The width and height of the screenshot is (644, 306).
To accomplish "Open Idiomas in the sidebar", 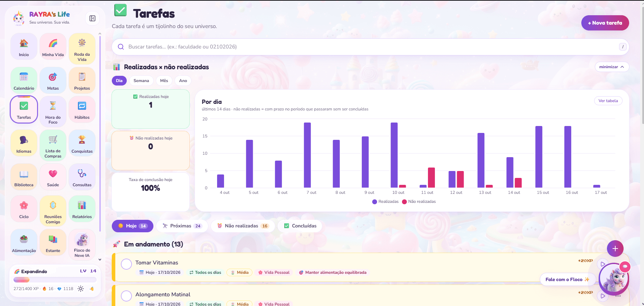I will (x=24, y=143).
